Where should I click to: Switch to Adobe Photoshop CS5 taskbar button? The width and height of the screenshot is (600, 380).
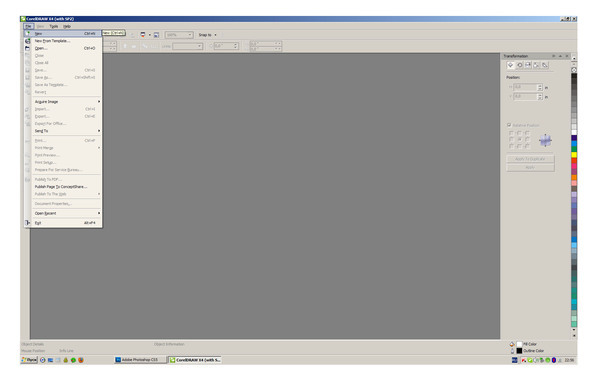coord(140,360)
